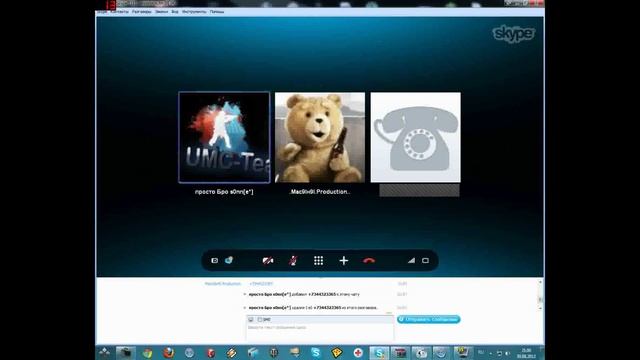The height and width of the screenshot is (360, 640).
Task: Click the chat log line 'добавил +73443233365'
Action: tap(304, 294)
